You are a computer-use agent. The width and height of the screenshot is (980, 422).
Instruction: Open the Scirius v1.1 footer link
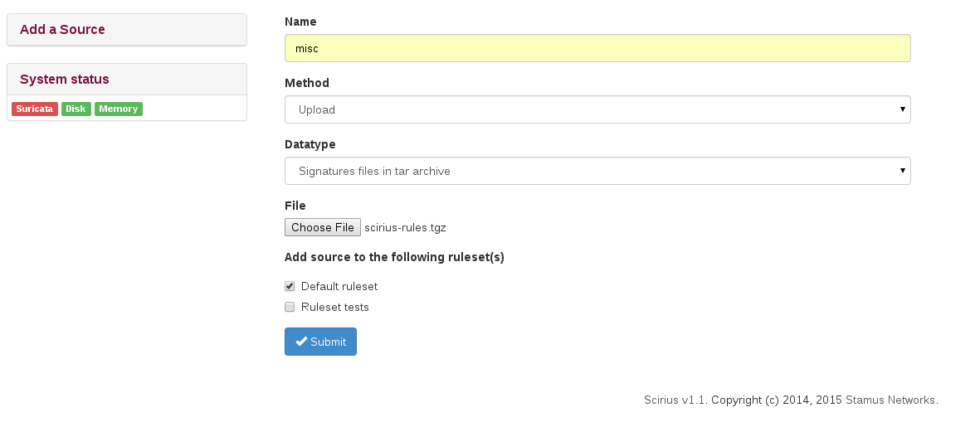click(x=675, y=400)
